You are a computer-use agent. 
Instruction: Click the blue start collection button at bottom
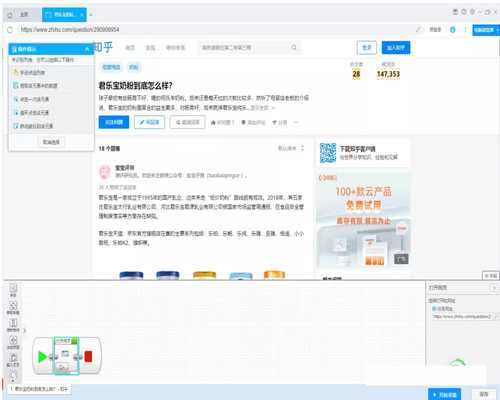(445, 394)
